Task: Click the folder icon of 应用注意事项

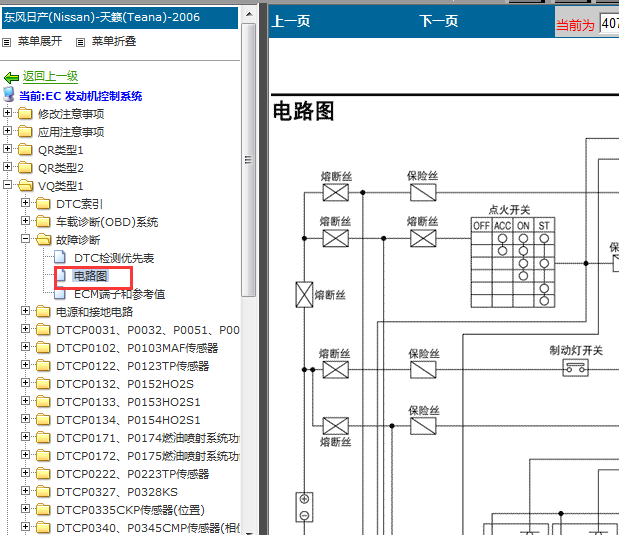Action: coord(25,131)
